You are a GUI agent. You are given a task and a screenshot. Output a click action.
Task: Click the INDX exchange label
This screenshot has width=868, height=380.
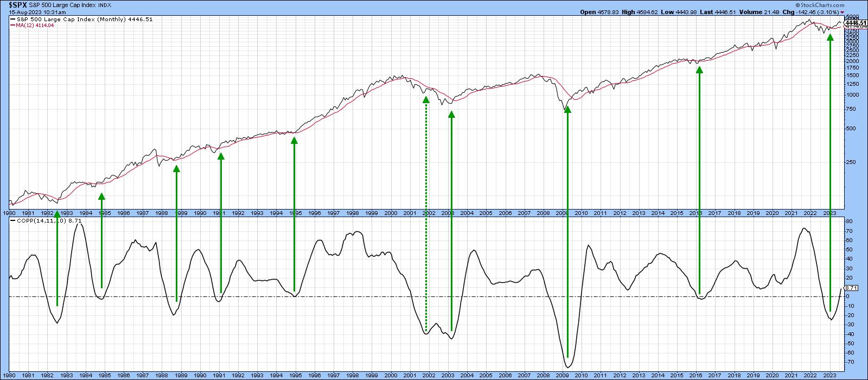[105, 5]
